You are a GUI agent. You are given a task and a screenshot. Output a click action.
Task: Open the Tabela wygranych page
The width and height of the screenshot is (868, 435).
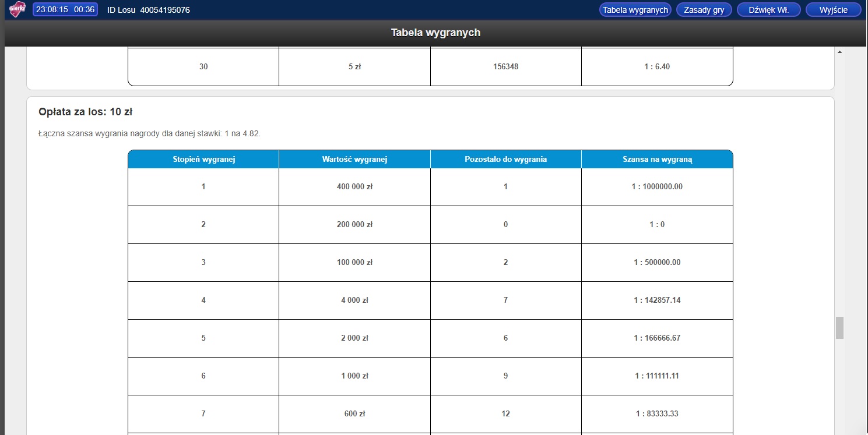point(635,10)
